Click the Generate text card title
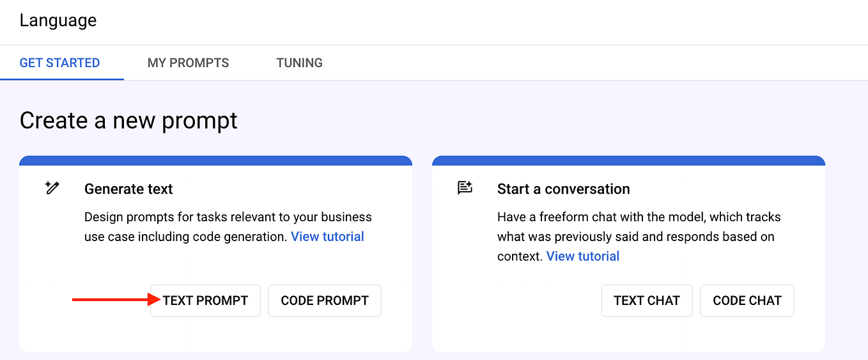868x360 pixels. [x=128, y=189]
